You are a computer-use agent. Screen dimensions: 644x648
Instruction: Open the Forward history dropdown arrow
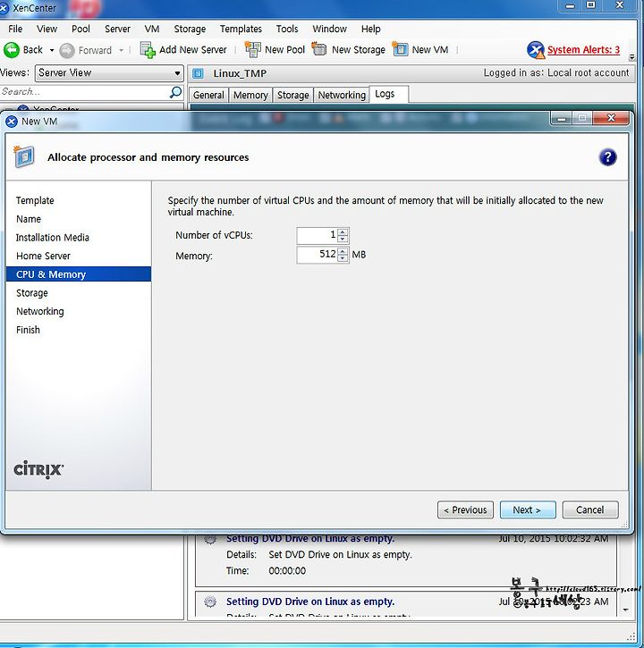pos(121,50)
